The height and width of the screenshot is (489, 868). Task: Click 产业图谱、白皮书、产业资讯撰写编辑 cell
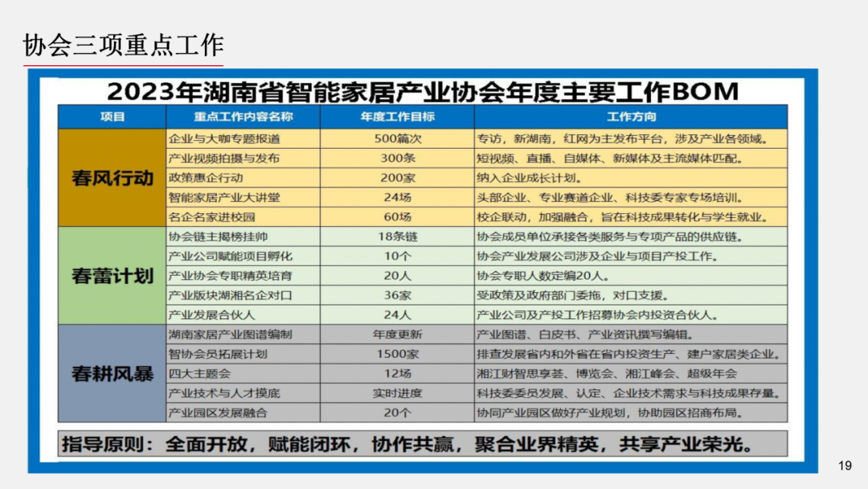(631, 335)
